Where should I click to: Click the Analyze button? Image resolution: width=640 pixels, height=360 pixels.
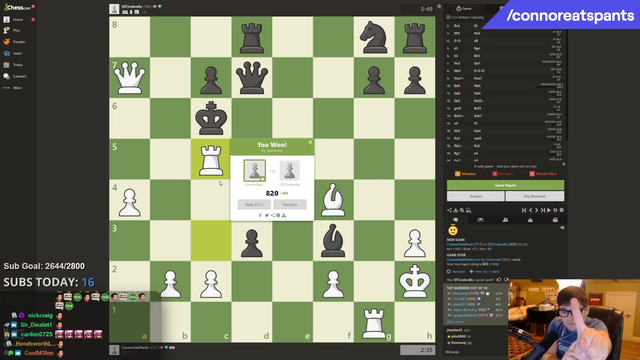click(x=476, y=196)
